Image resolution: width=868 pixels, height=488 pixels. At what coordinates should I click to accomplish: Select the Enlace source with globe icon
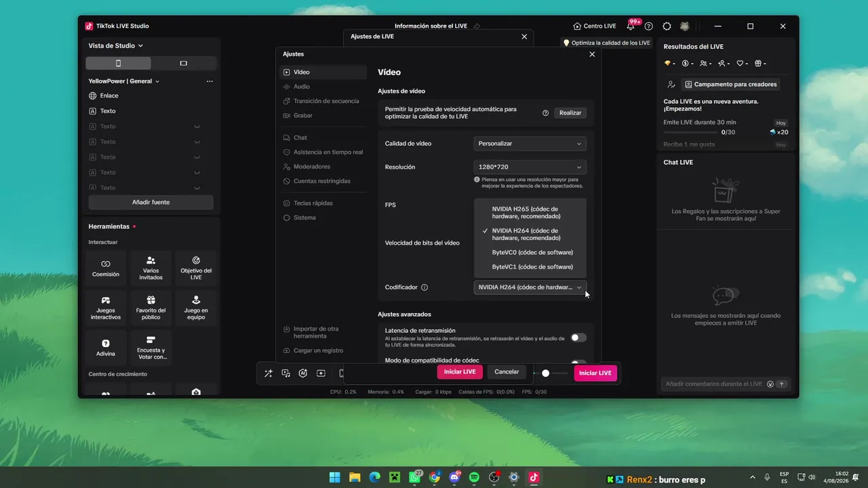(151, 96)
